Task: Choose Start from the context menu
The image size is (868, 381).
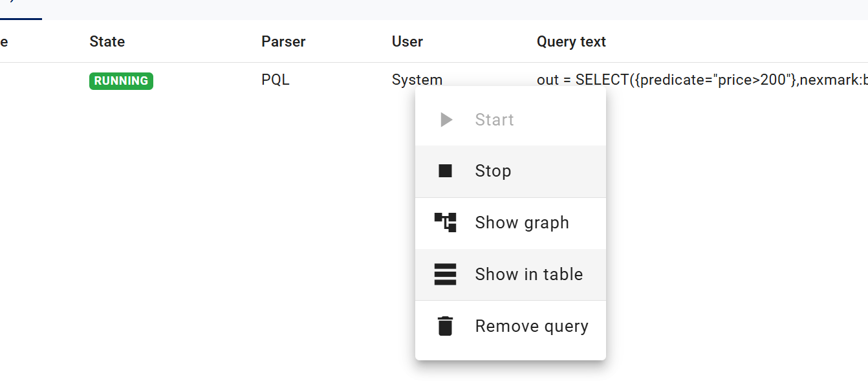Action: click(494, 120)
